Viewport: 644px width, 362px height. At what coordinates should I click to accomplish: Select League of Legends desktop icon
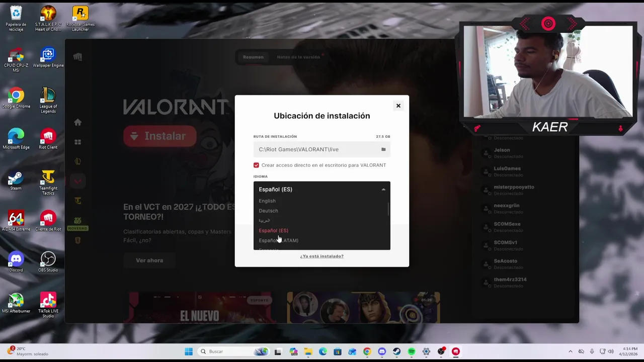(x=48, y=101)
